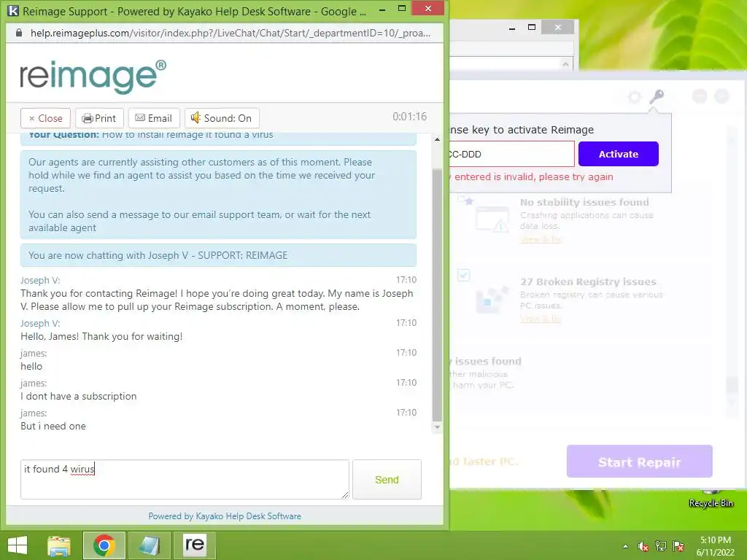The height and width of the screenshot is (560, 747).
Task: Minimize the Reimage circular button
Action: point(700,96)
